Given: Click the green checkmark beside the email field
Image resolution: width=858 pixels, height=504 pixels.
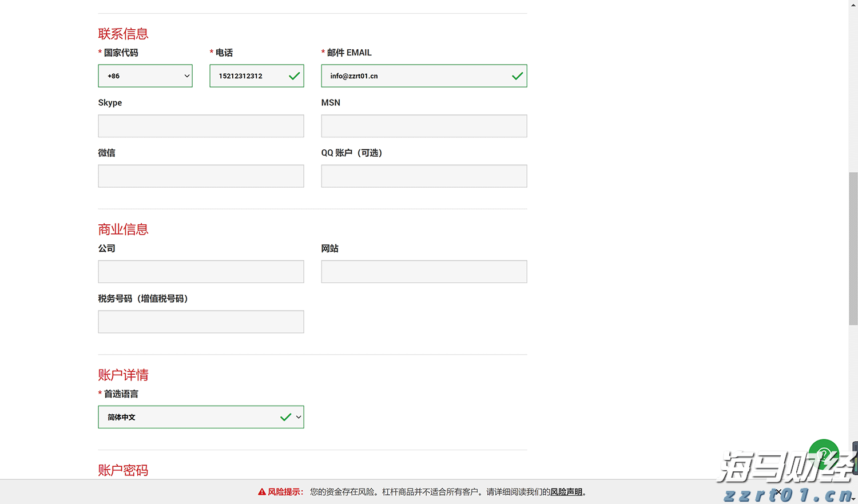Looking at the screenshot, I should click(517, 76).
